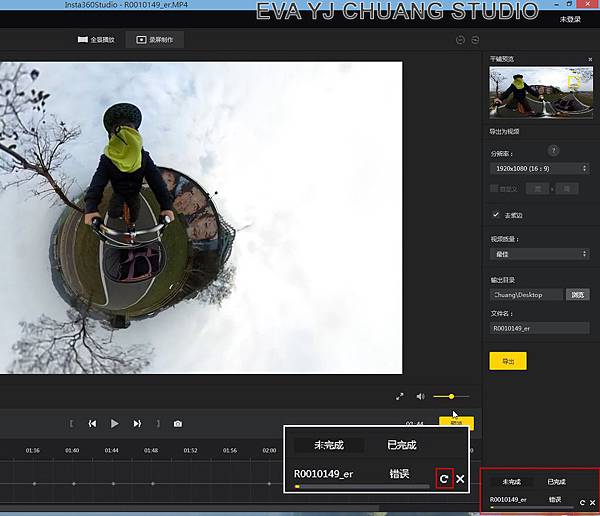Toggle the 去紫边 checkbox
This screenshot has width=600, height=516.
click(495, 214)
